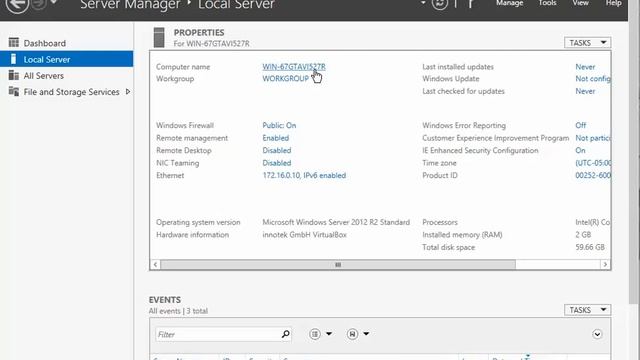Click Ethernet 172.16.0.10 address link
Viewport: 640px width, 360px height.
point(304,176)
